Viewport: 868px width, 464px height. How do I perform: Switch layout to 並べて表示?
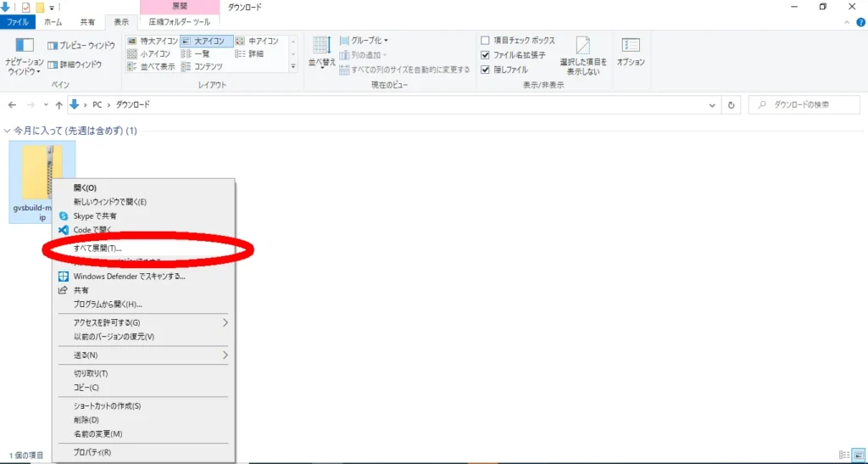point(153,66)
